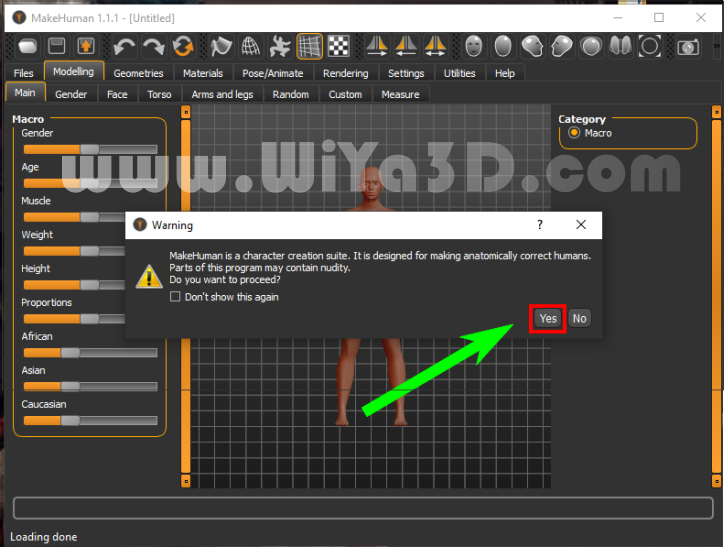Click the human model's feet in the viewport
This screenshot has width=724, height=547.
click(371, 419)
